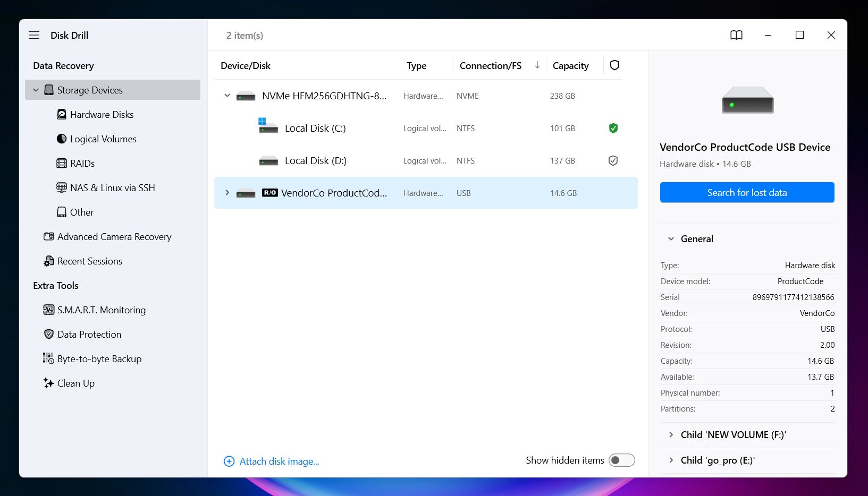This screenshot has width=868, height=496.
Task: Sort by Type column header
Action: tap(416, 65)
